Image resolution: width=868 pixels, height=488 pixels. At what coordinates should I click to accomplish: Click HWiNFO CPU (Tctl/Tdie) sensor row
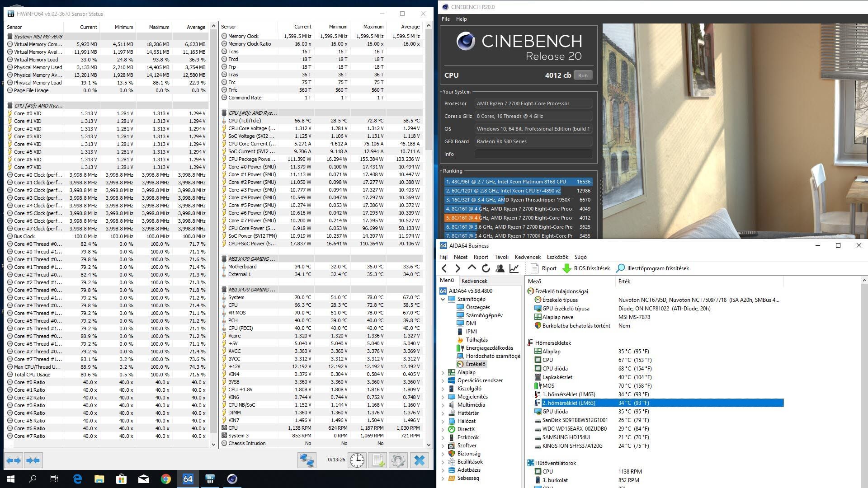[x=321, y=121]
